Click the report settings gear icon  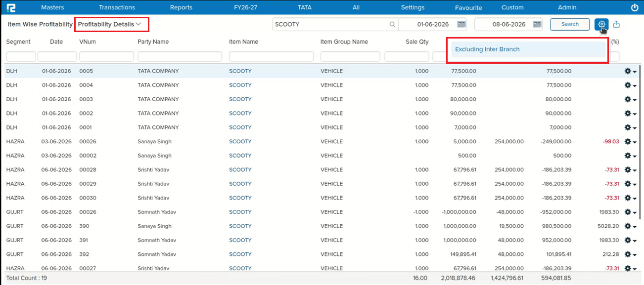601,24
